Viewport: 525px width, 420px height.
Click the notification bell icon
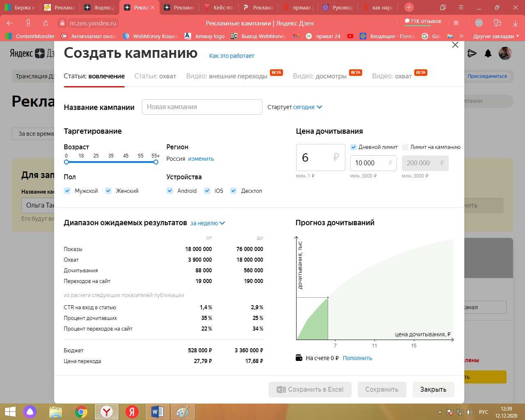[x=488, y=53]
